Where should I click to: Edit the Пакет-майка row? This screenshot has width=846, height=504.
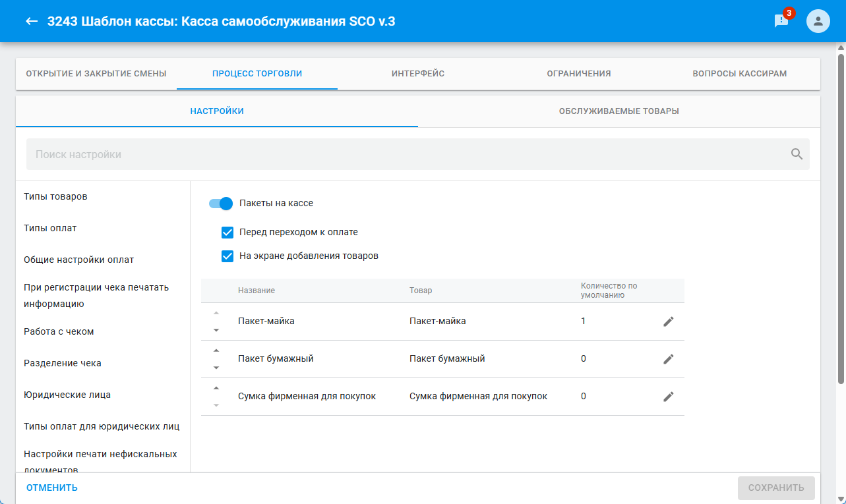[669, 322]
